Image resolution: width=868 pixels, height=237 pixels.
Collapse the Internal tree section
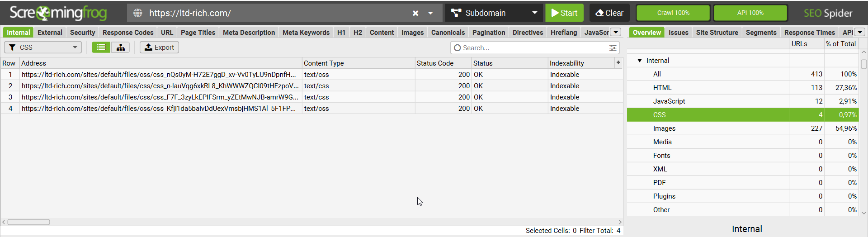640,60
